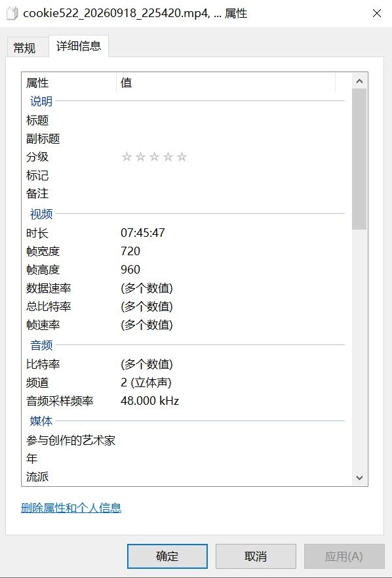Set rating to two stars
This screenshot has width=392, height=578.
click(x=140, y=157)
